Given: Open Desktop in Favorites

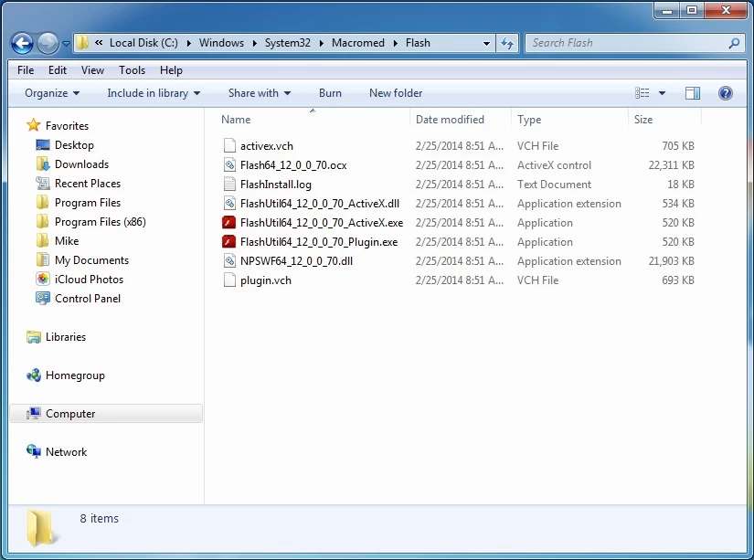Looking at the screenshot, I should point(74,144).
